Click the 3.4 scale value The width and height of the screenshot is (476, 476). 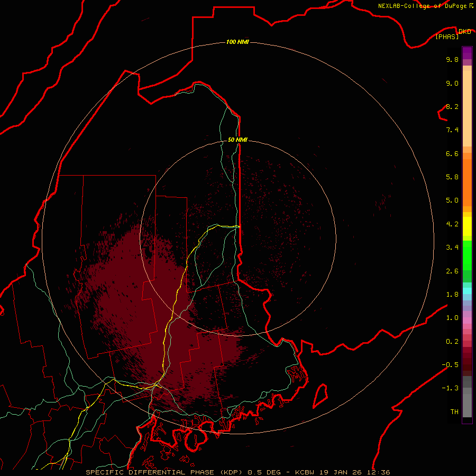[452, 248]
